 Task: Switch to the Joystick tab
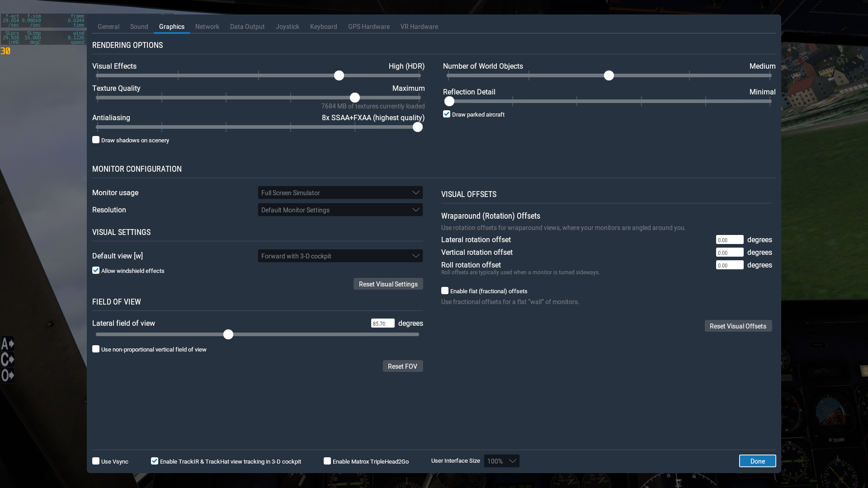(x=287, y=27)
